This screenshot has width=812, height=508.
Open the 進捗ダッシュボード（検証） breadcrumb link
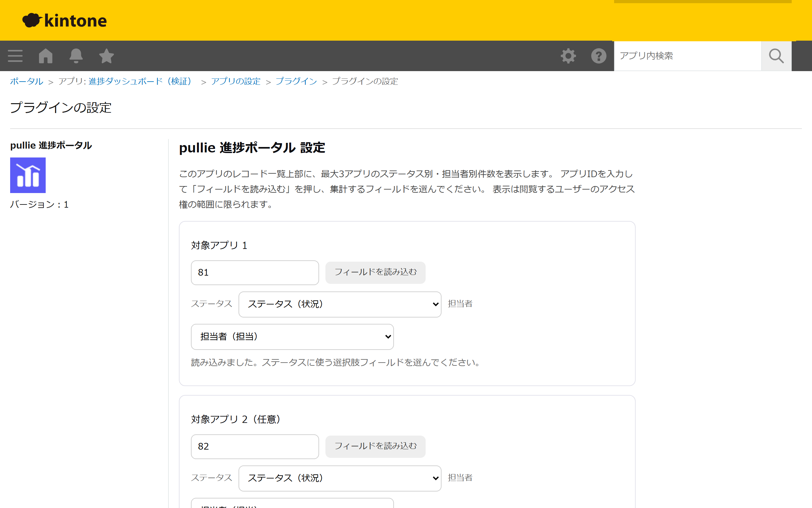[x=142, y=81]
